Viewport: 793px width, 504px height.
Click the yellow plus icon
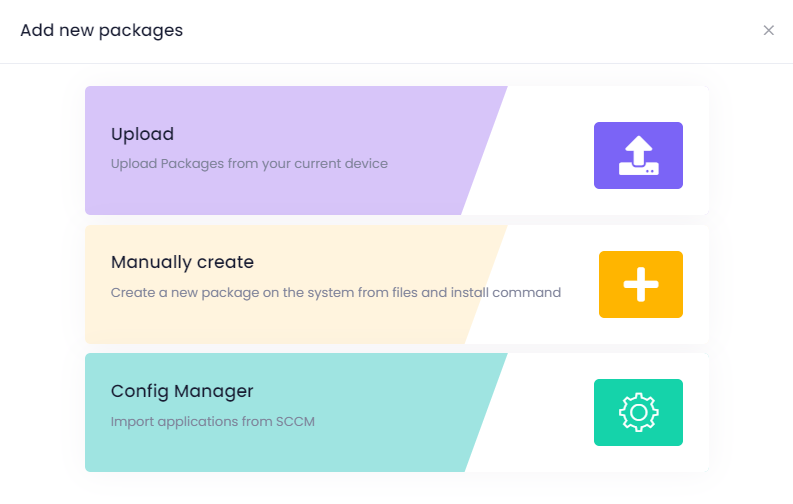[640, 284]
